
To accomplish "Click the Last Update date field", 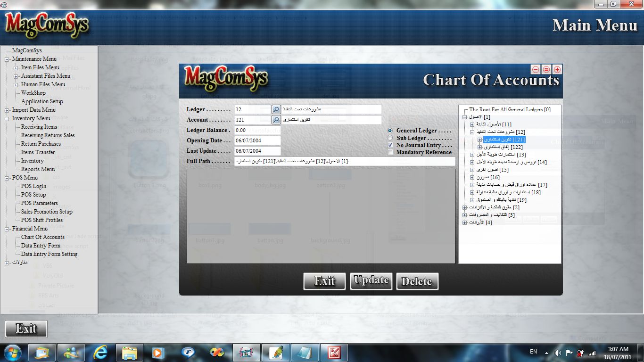I will pyautogui.click(x=257, y=151).
